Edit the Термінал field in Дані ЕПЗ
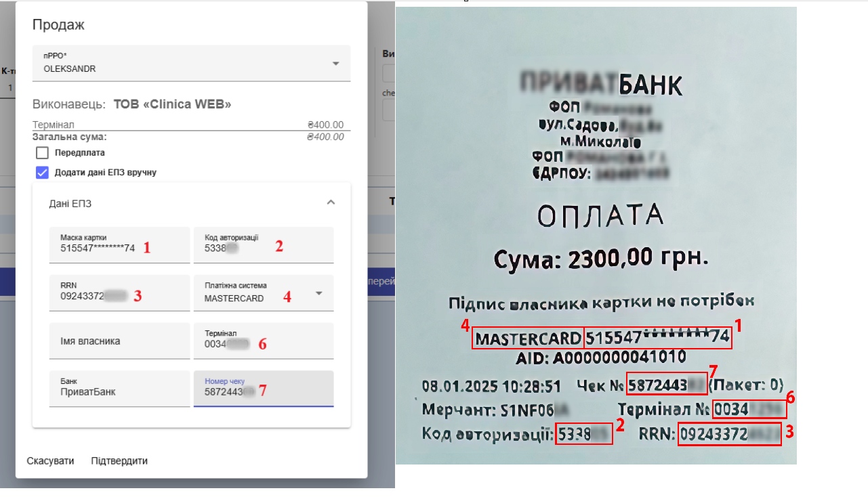The width and height of the screenshot is (868, 497). pyautogui.click(x=264, y=341)
